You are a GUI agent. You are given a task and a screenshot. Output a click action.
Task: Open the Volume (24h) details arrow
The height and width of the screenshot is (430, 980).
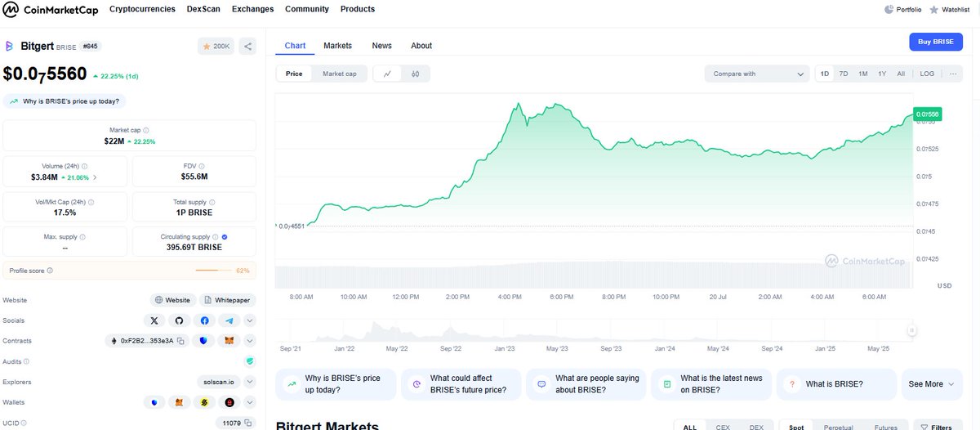[95, 177]
